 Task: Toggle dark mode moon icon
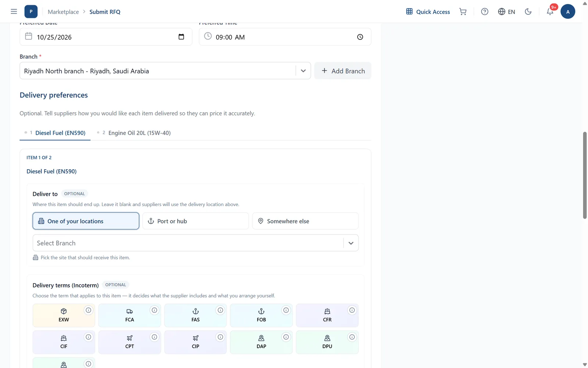(x=528, y=11)
